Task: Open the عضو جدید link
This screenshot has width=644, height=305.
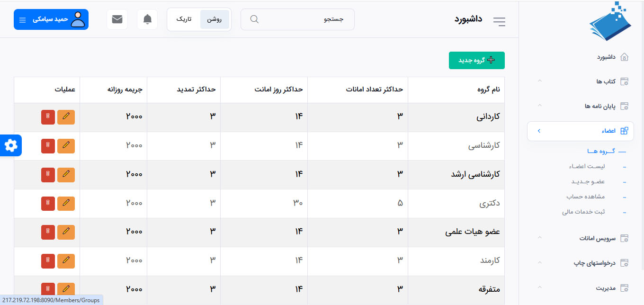Action: click(x=588, y=182)
